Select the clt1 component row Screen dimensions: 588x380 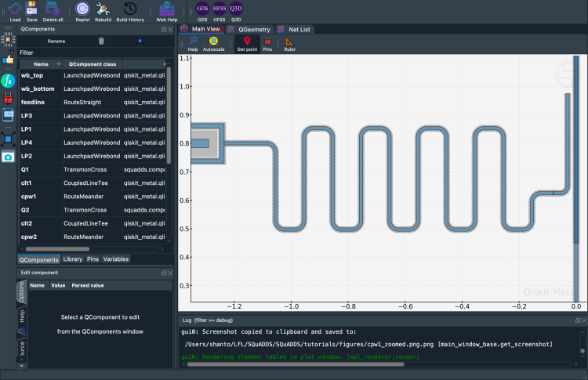click(93, 183)
